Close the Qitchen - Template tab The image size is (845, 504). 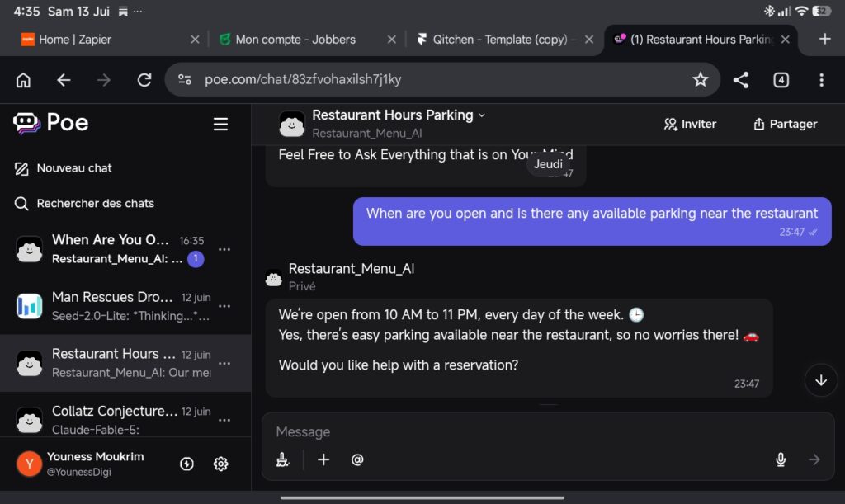pyautogui.click(x=589, y=40)
